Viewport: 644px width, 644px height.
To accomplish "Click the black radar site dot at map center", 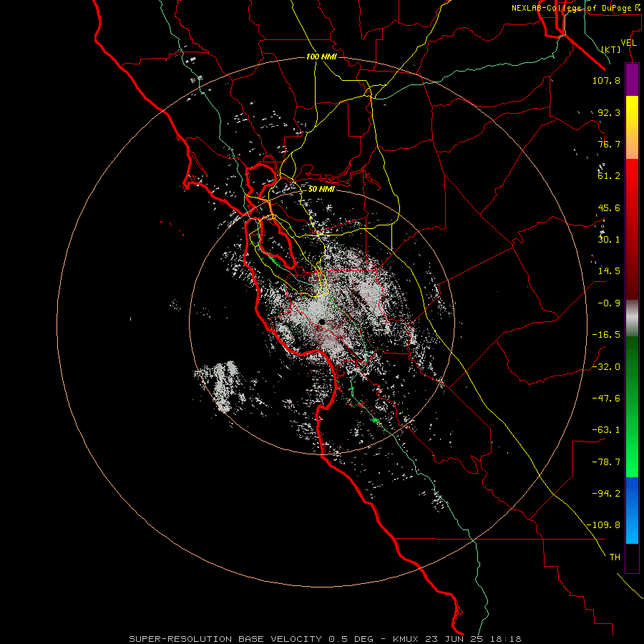I will pyautogui.click(x=322, y=322).
